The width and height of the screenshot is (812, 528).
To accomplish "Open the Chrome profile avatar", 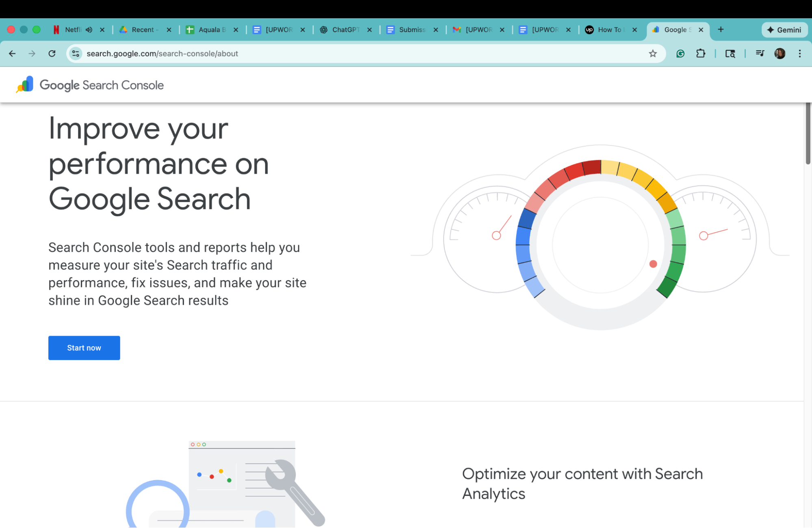I will pos(780,54).
